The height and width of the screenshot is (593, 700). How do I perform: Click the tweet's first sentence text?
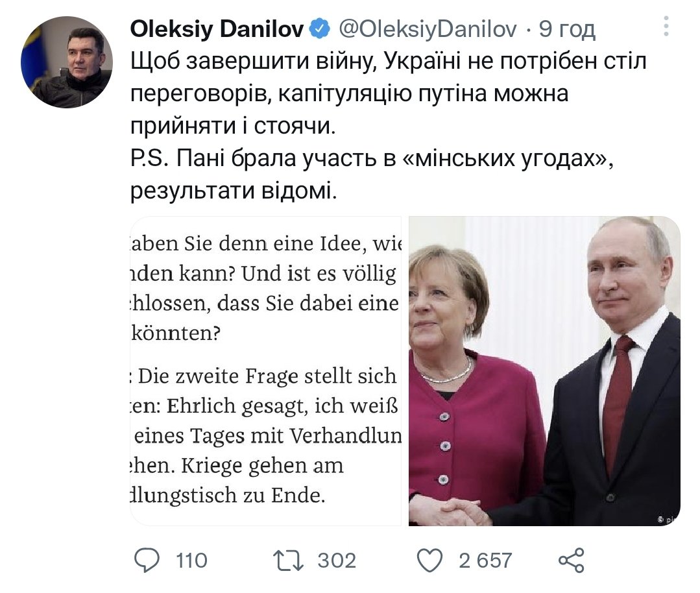[x=388, y=62]
